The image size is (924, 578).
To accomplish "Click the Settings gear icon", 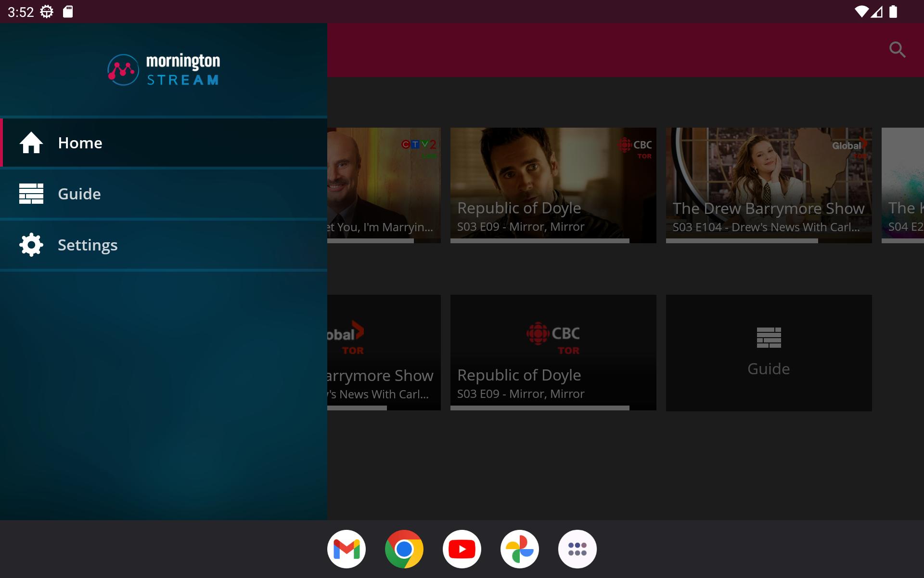I will [x=31, y=245].
